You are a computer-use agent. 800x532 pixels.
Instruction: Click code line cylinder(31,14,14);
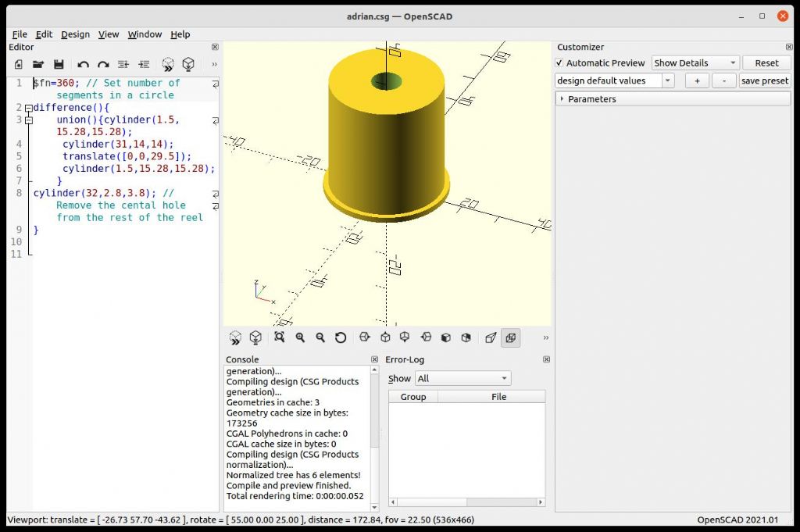tap(118, 145)
